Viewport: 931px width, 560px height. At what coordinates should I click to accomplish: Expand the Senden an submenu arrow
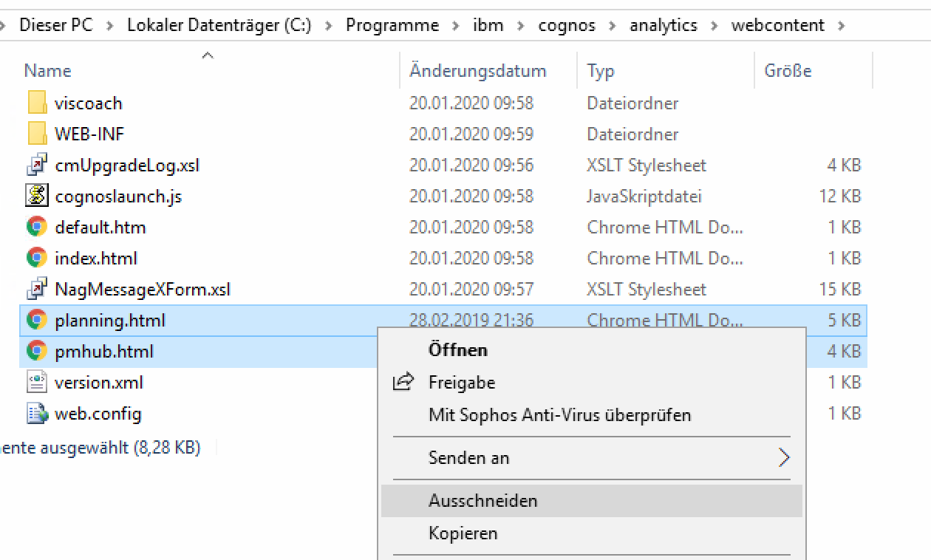coord(784,457)
